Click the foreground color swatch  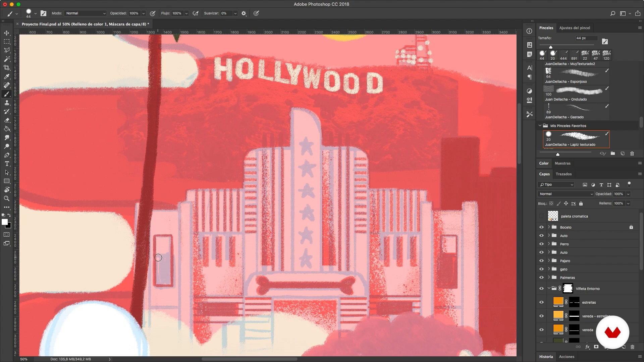tap(5, 222)
